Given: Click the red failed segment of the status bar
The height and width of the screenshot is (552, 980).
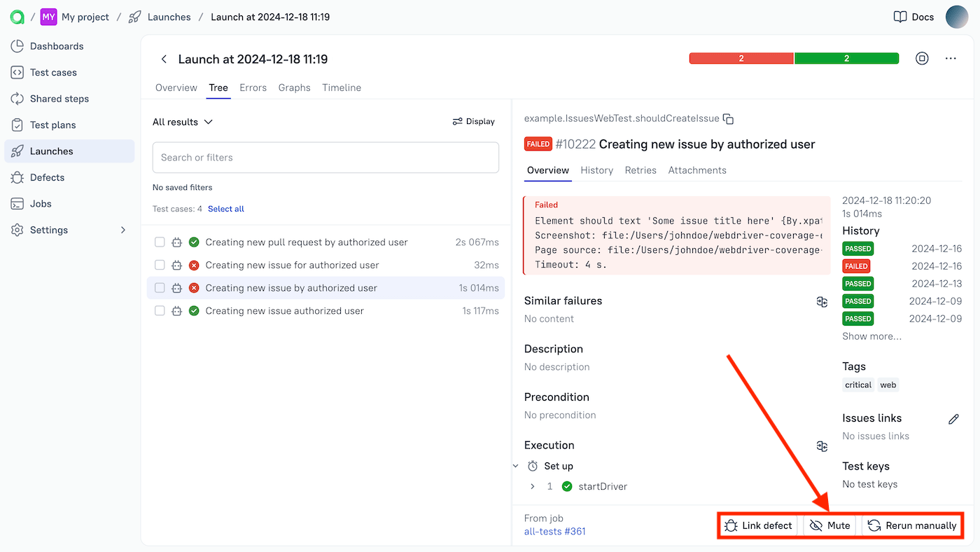Looking at the screenshot, I should coord(741,59).
